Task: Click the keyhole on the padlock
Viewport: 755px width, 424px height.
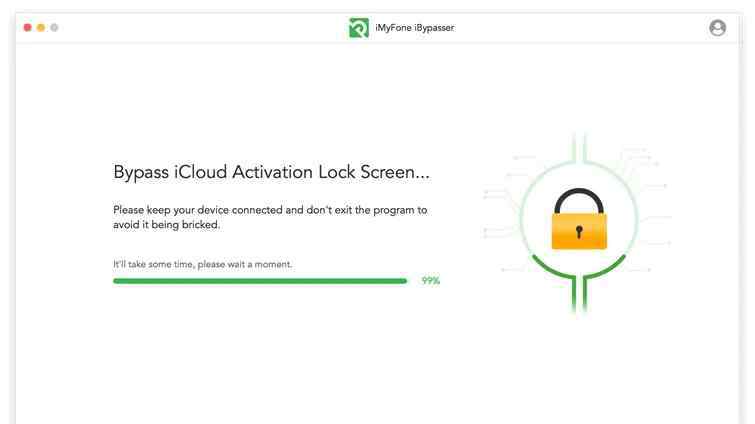Action: click(x=579, y=232)
